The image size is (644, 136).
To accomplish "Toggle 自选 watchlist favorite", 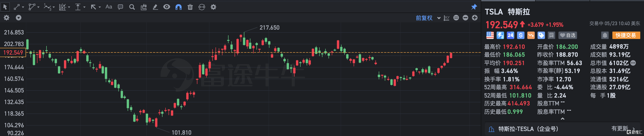I will point(568,36).
